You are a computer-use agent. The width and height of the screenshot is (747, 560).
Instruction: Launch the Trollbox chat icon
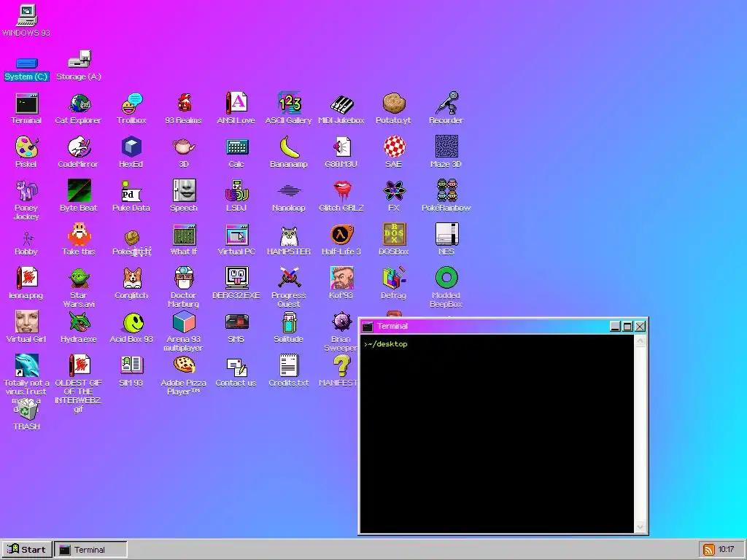click(x=131, y=104)
